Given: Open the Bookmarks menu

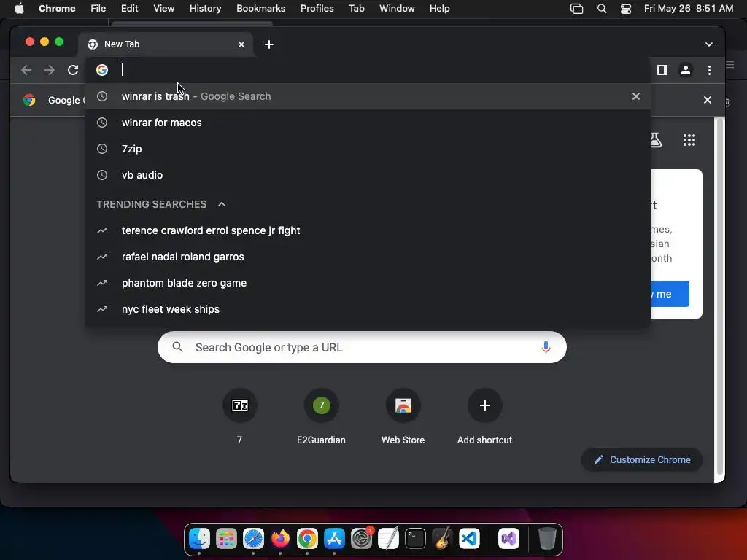Looking at the screenshot, I should click(x=260, y=8).
